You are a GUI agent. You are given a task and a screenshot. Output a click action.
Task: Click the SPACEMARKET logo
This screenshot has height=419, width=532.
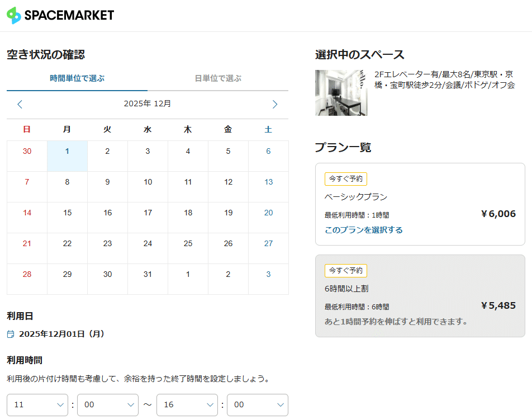(60, 15)
